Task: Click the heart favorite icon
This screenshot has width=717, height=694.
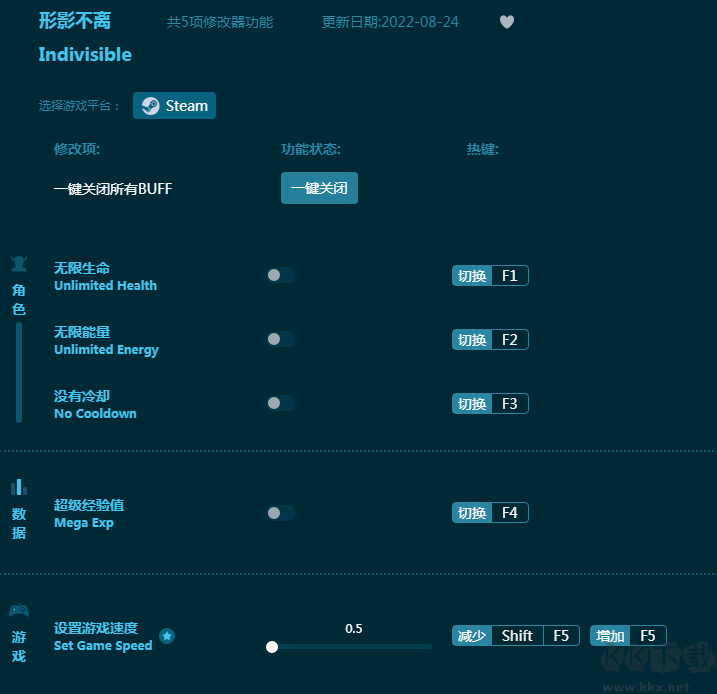Action: click(507, 22)
